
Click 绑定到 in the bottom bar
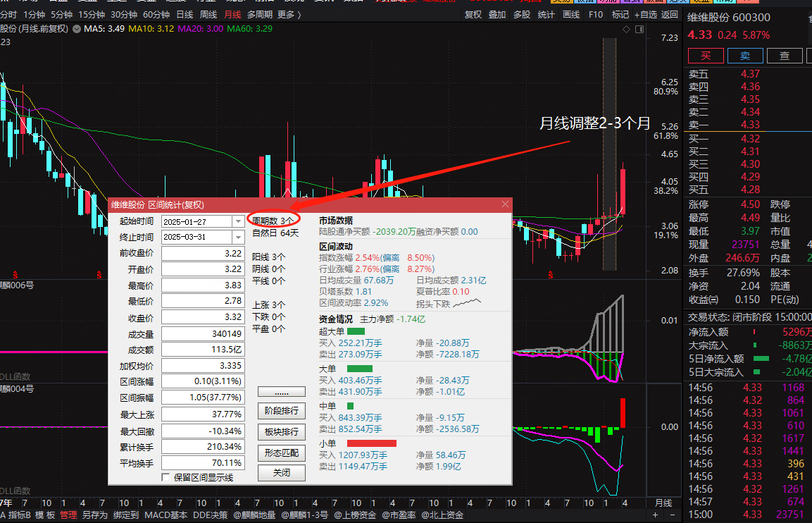coord(126,515)
